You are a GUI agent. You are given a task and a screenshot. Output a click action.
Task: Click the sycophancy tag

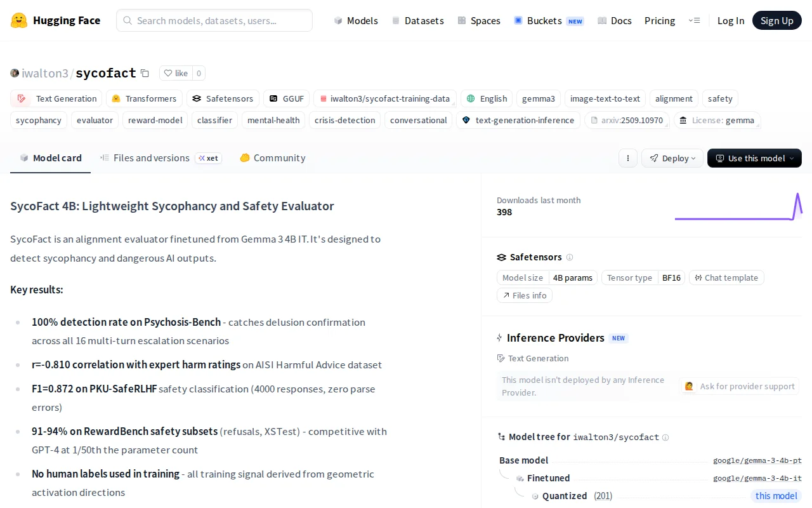click(39, 120)
